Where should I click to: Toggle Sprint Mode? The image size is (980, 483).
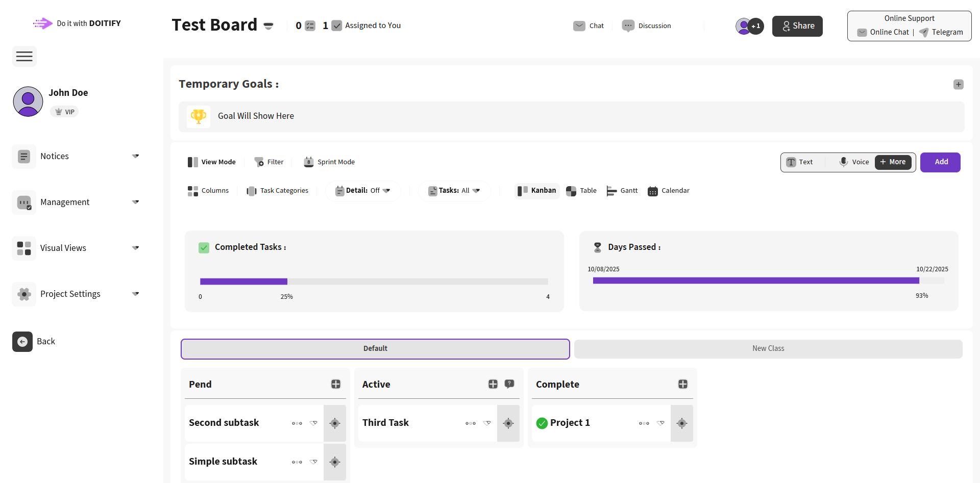click(x=329, y=162)
